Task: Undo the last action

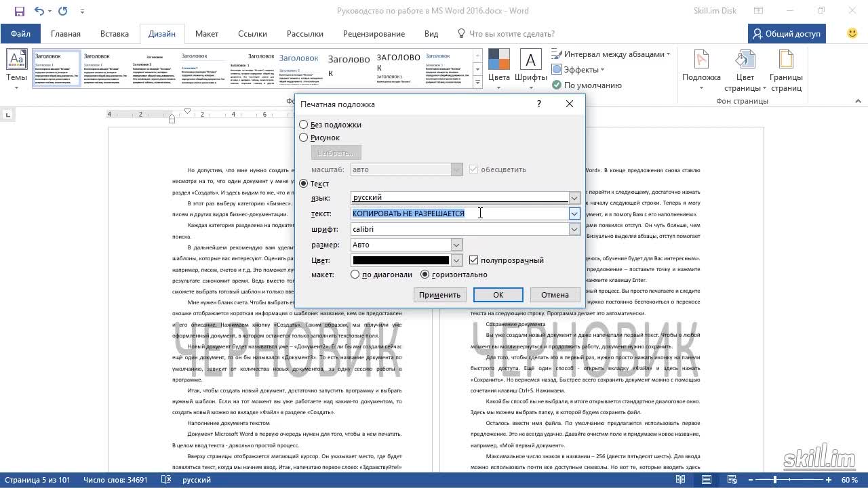Action: coord(39,11)
